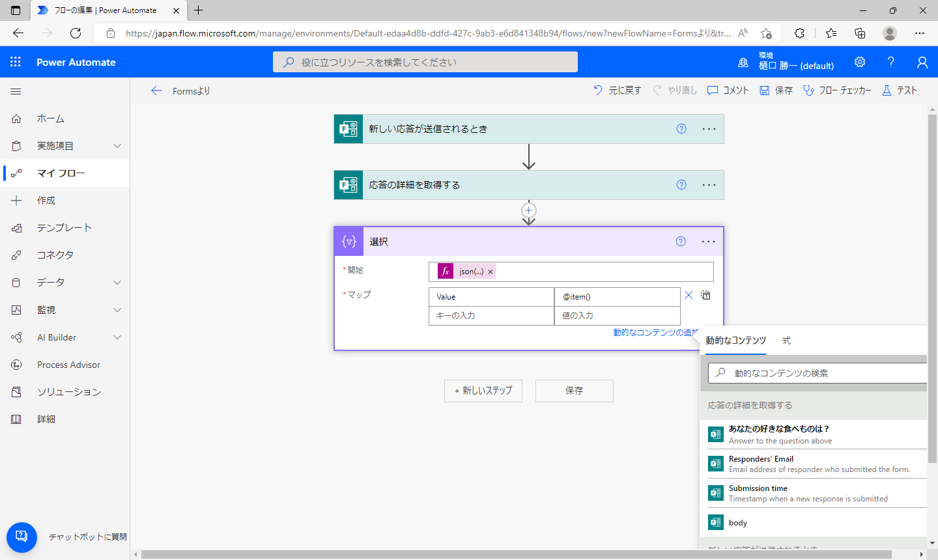The image size is (938, 560).
Task: Remove the json(...) expression token
Action: (x=490, y=272)
